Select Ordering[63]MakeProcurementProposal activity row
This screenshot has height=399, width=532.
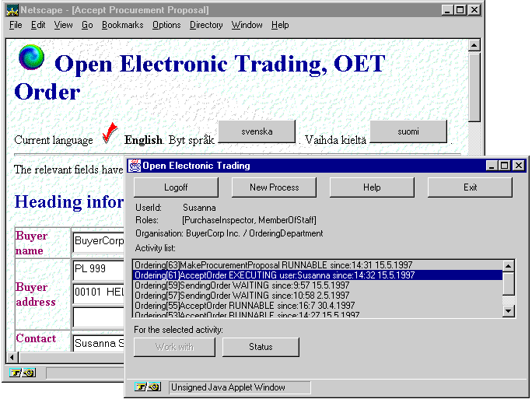tap(317, 265)
